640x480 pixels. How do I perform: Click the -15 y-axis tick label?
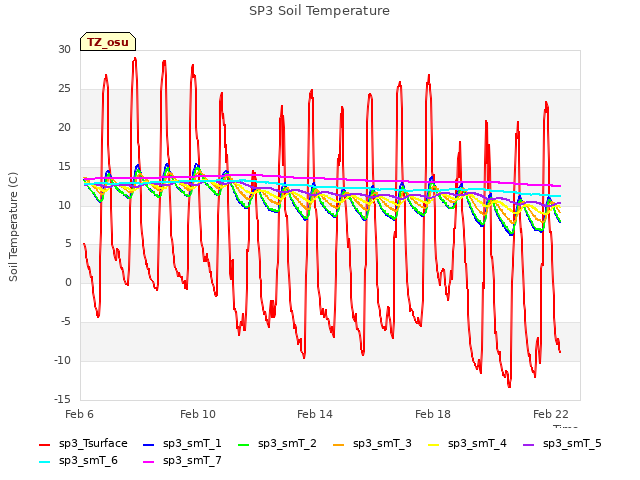click(62, 399)
